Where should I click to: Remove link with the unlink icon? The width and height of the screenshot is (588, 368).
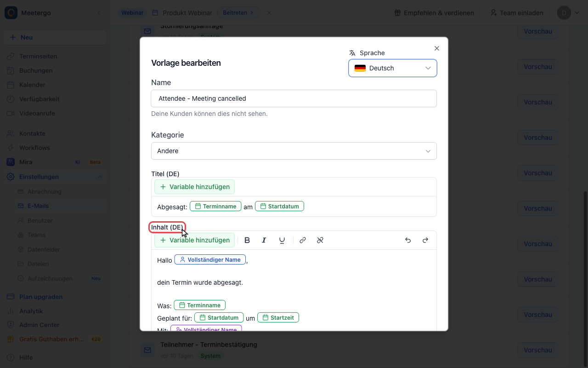tap(320, 240)
